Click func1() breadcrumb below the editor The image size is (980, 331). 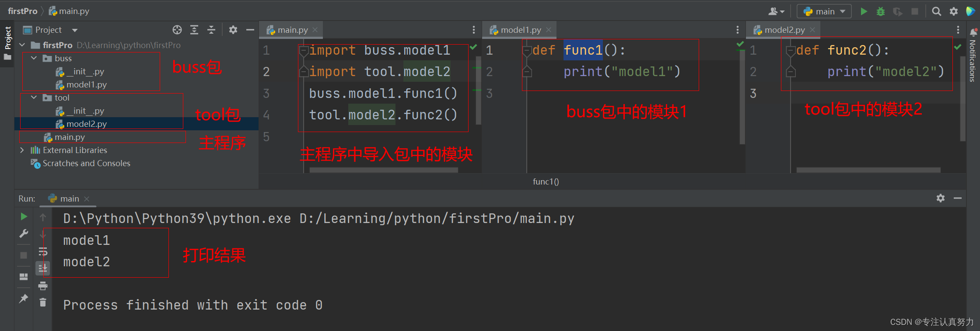[x=546, y=181]
